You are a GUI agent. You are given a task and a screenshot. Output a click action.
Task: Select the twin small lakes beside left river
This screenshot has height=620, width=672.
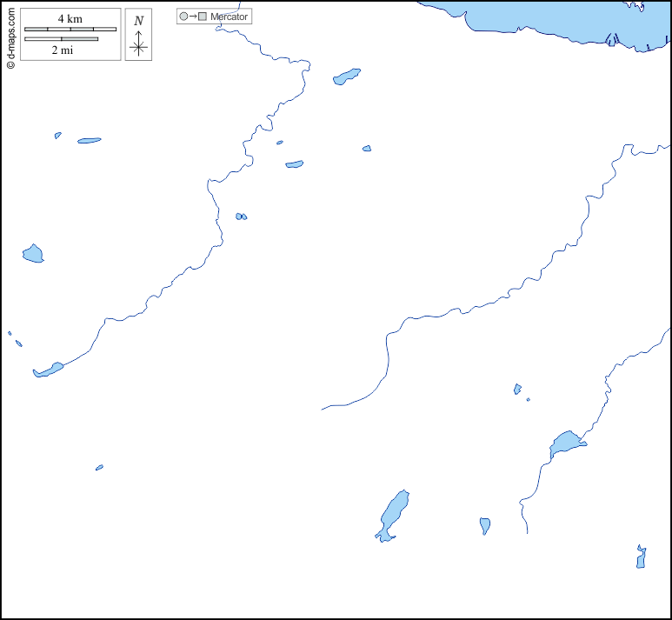pos(241,216)
